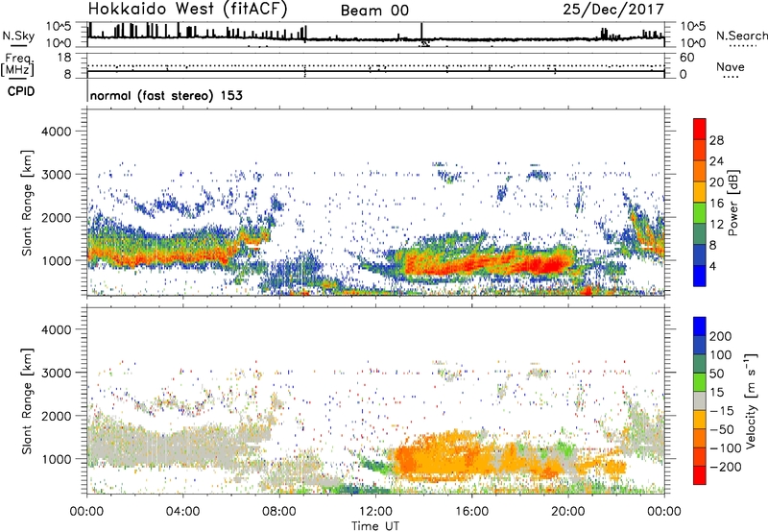Viewport: 768px width, 532px height.
Task: Select the "12" label on the Power scale
Action: 716,225
